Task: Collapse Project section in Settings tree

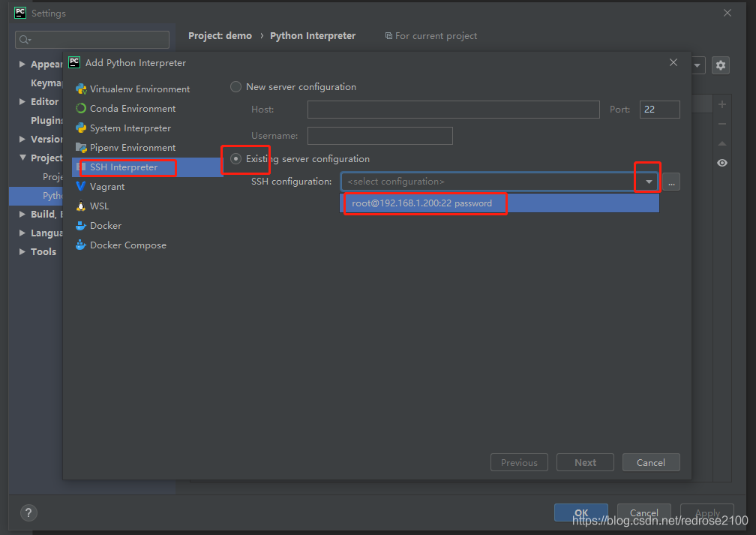Action: pyautogui.click(x=22, y=158)
